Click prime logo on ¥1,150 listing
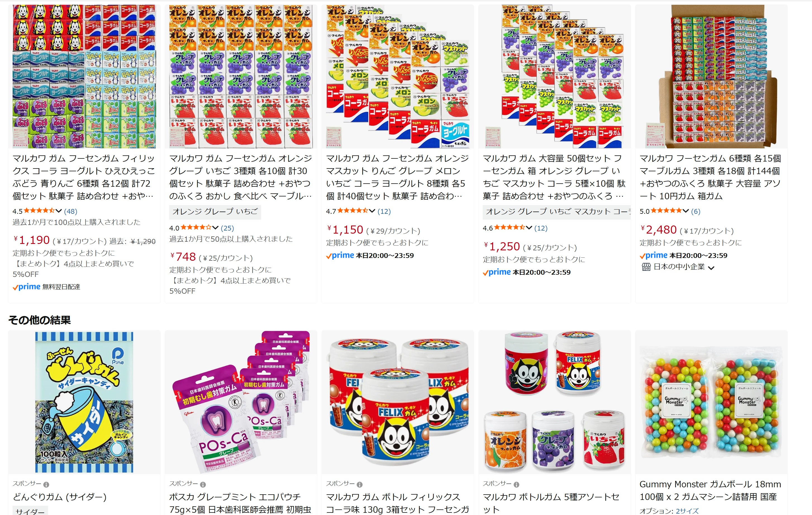This screenshot has width=812, height=515. point(340,255)
